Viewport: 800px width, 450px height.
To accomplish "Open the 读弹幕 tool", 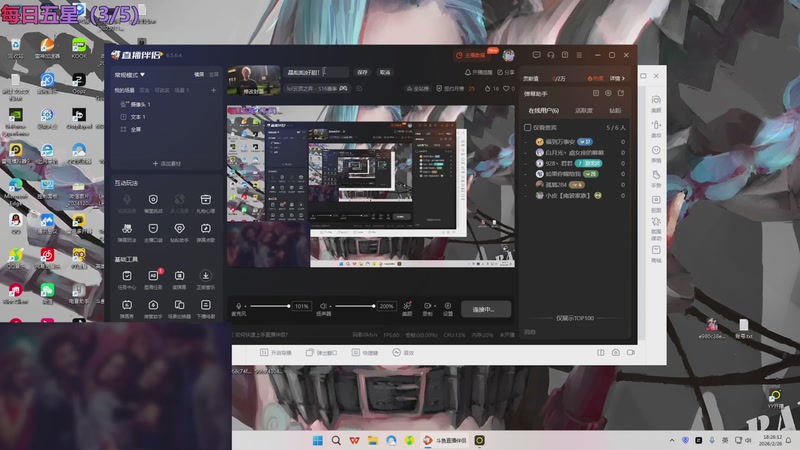I will 179,280.
